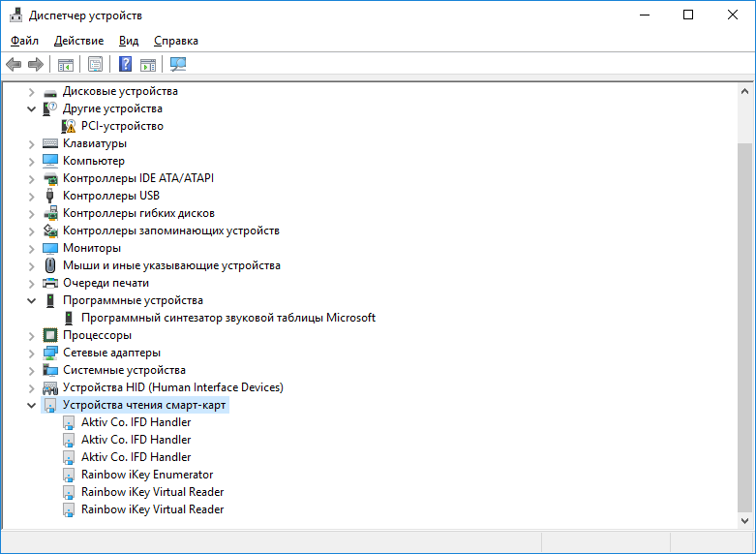Click the Forward arrow toolbar icon
756x554 pixels.
36,65
